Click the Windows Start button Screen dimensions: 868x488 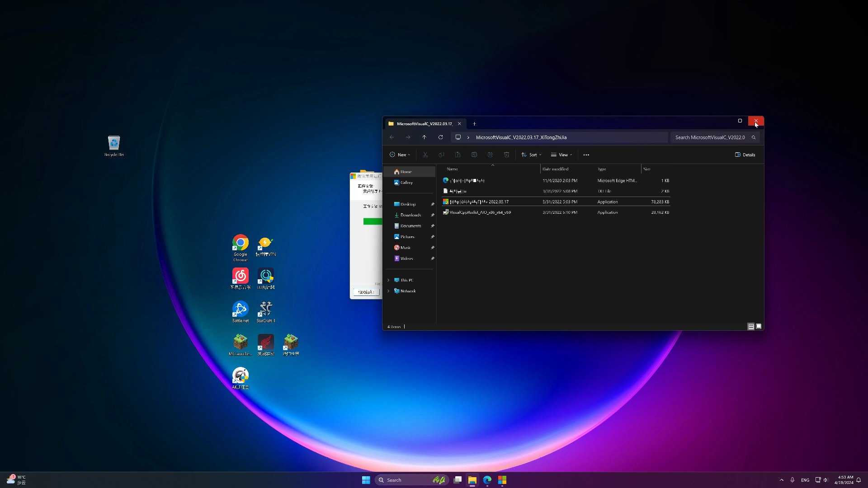(x=366, y=480)
